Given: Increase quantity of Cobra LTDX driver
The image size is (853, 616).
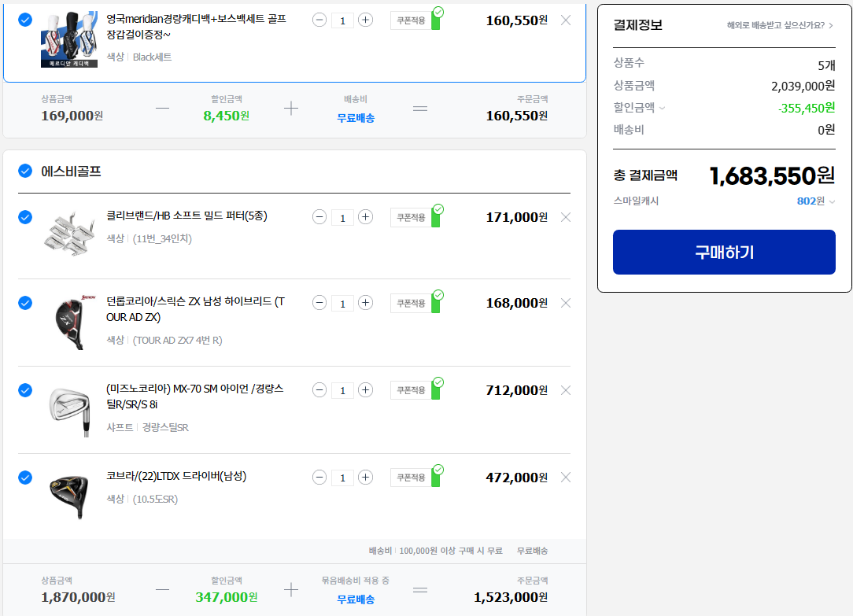Looking at the screenshot, I should pos(365,478).
